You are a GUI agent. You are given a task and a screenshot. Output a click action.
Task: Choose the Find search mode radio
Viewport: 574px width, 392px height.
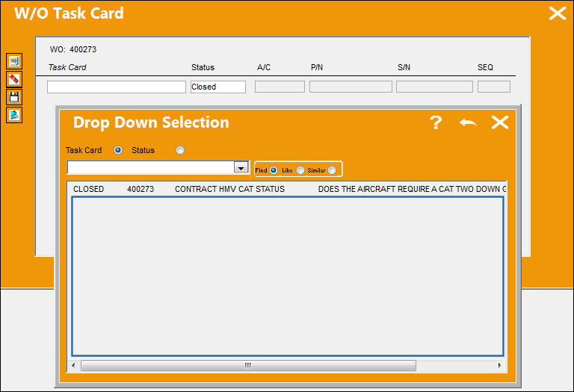[274, 170]
